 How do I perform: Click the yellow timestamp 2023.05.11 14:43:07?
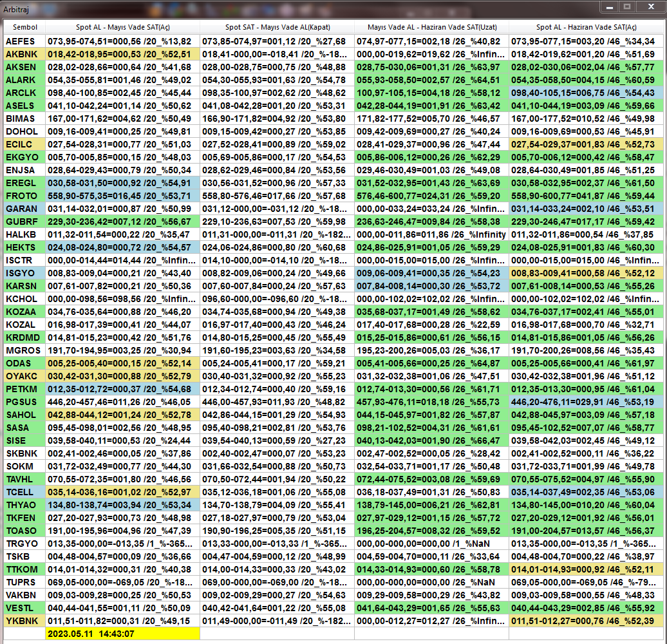point(122,634)
